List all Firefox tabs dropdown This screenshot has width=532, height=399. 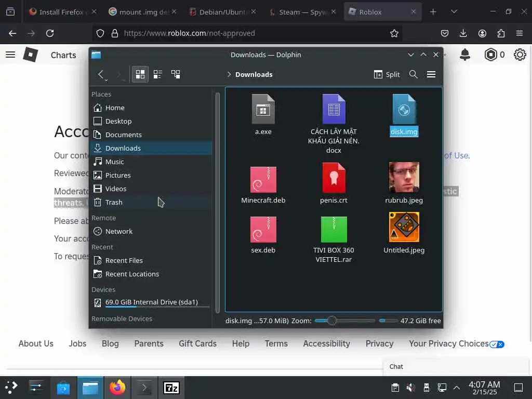pyautogui.click(x=454, y=12)
